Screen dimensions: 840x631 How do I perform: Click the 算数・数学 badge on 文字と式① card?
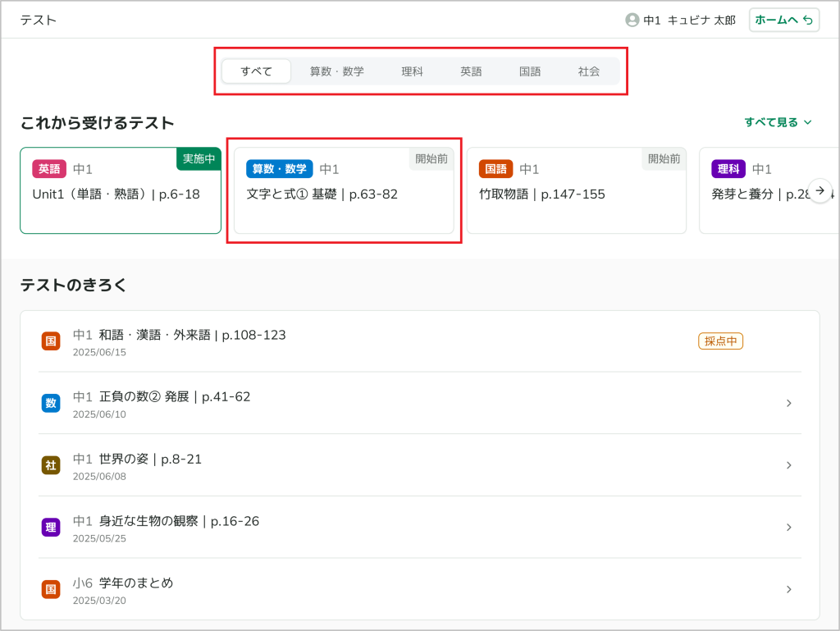[280, 169]
